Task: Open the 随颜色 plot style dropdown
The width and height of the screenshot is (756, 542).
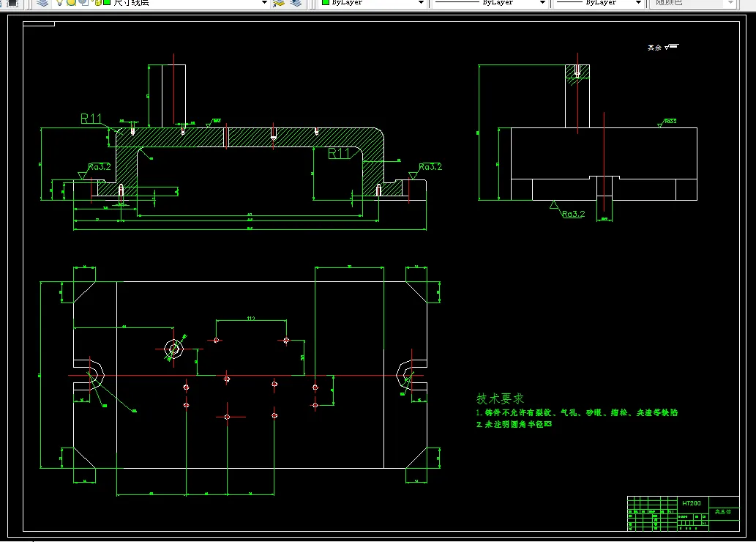Action: click(692, 3)
